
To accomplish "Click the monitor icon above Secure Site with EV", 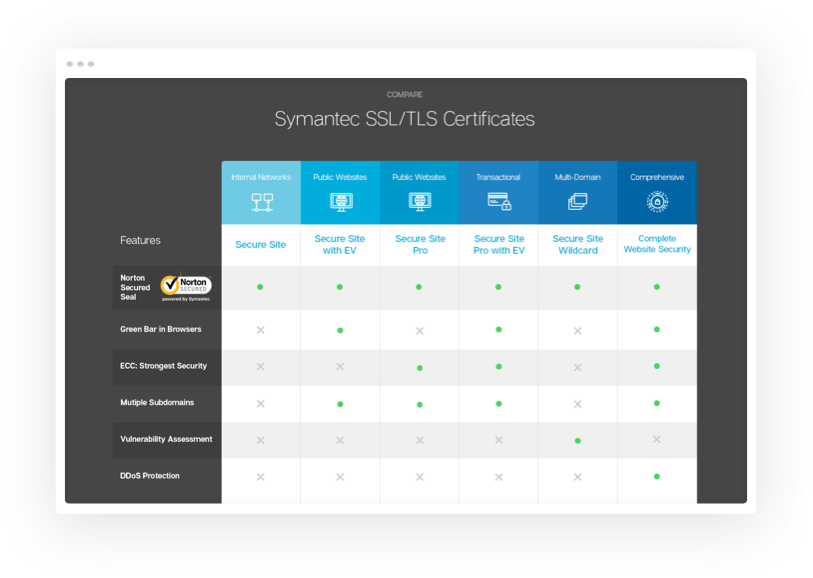I will point(340,201).
